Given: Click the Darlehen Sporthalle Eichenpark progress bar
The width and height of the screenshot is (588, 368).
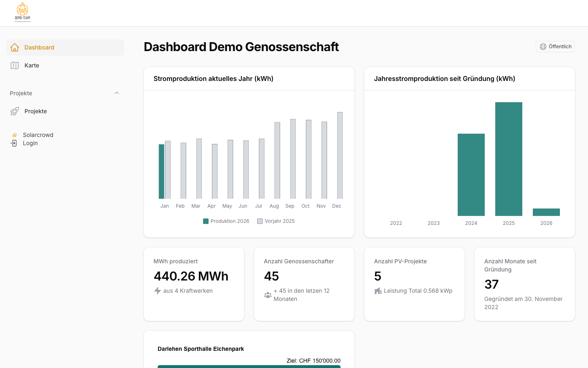Looking at the screenshot, I should [249, 366].
